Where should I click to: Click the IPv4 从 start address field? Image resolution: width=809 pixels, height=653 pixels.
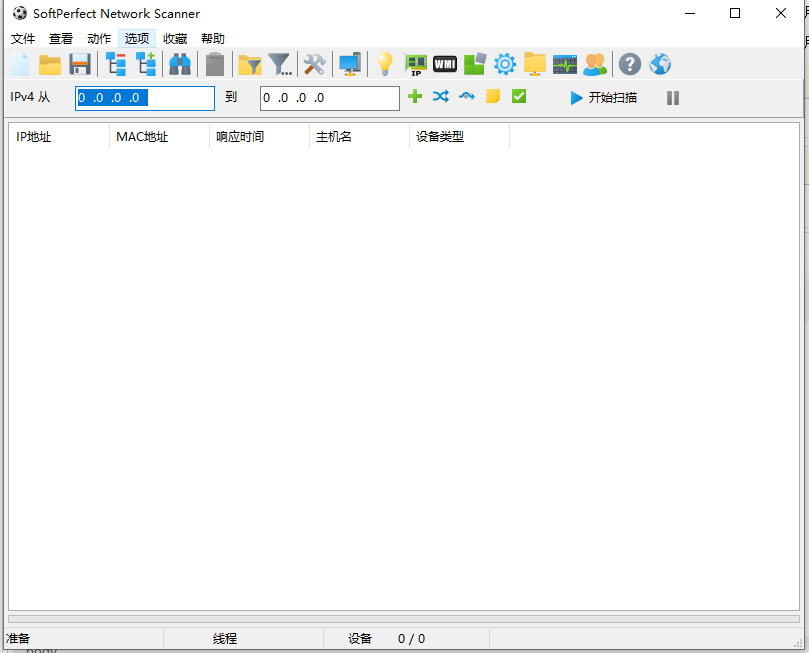(x=145, y=98)
